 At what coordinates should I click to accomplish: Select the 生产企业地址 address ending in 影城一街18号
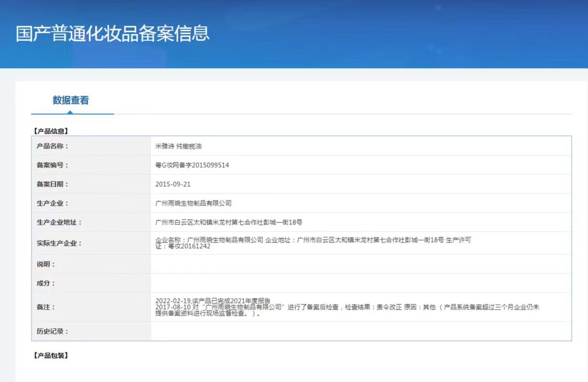[x=229, y=222]
